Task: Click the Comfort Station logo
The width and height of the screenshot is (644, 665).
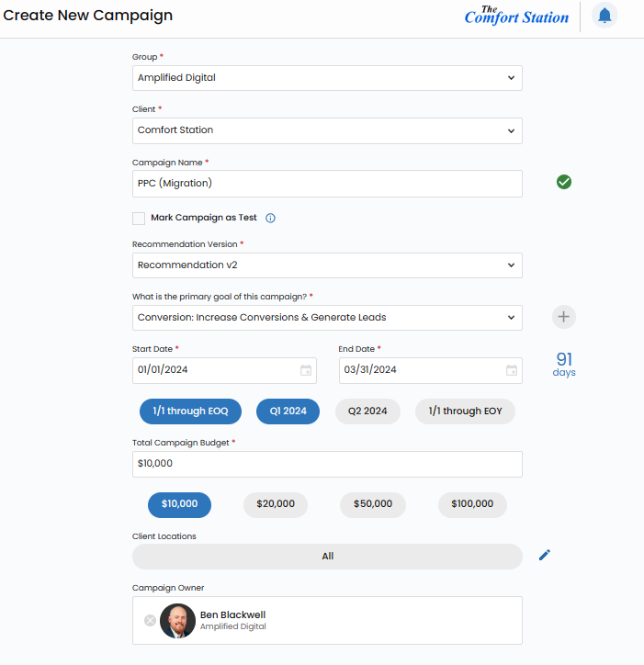Action: 516,16
